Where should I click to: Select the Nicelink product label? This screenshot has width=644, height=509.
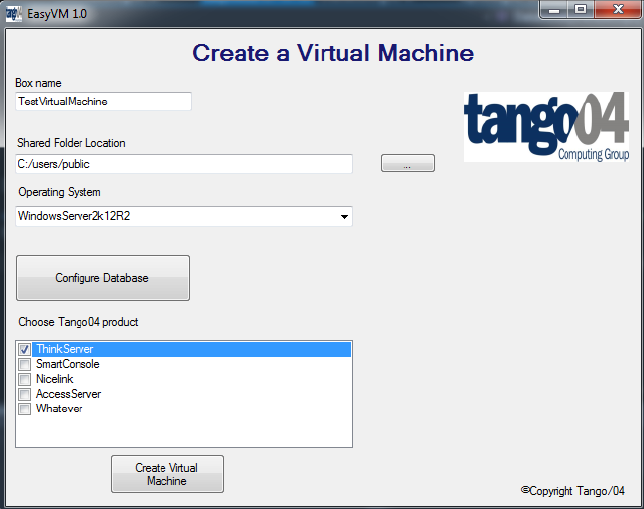(55, 379)
